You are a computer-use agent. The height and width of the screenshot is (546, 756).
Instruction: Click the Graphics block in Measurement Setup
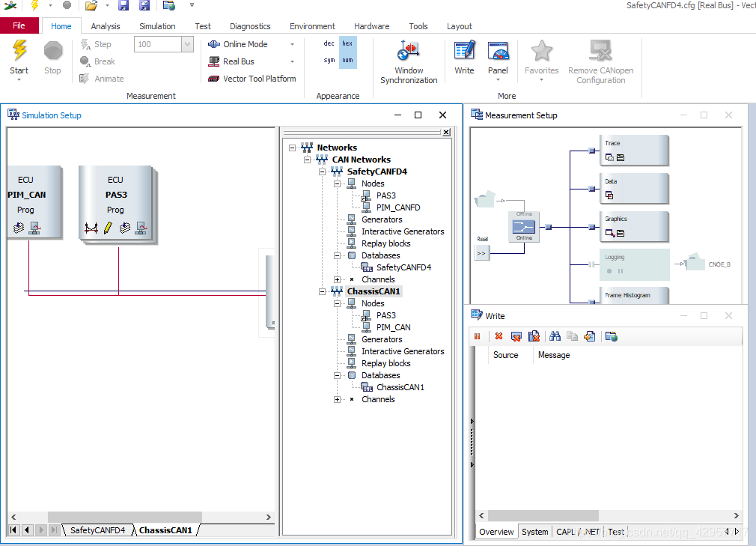(x=634, y=226)
